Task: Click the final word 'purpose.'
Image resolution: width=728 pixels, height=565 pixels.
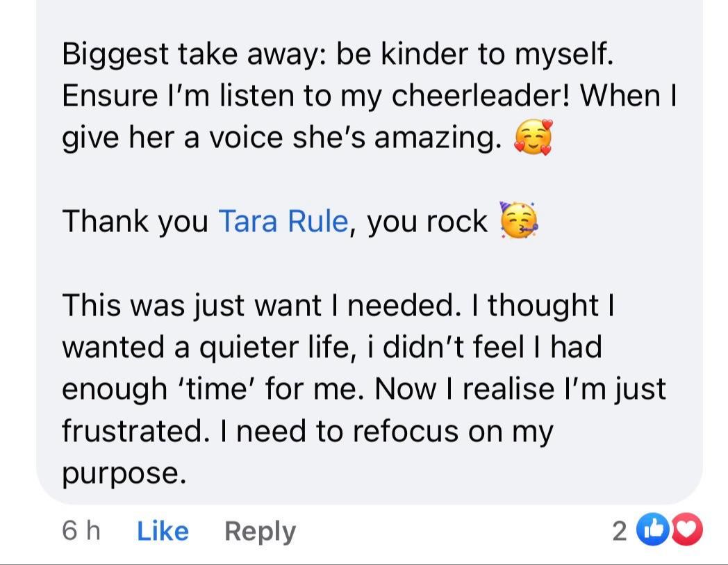Action: 124,474
